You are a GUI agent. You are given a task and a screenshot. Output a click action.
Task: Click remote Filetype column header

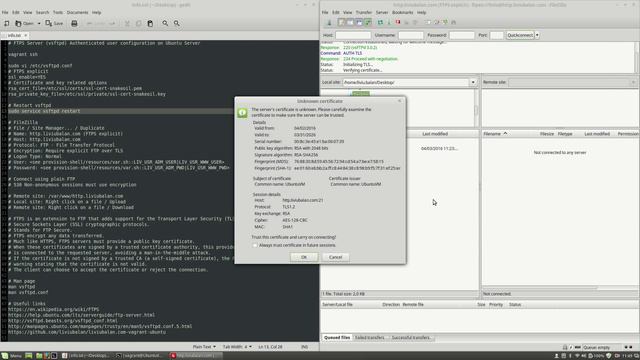(565, 134)
